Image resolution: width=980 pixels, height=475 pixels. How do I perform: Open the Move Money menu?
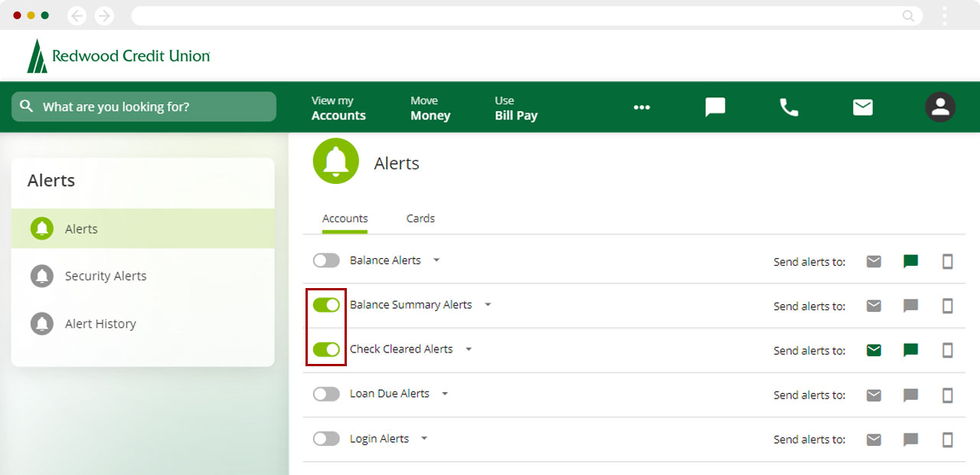430,108
